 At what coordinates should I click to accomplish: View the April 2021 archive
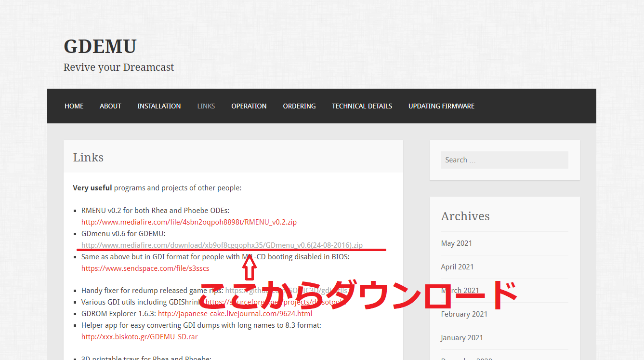[457, 267]
